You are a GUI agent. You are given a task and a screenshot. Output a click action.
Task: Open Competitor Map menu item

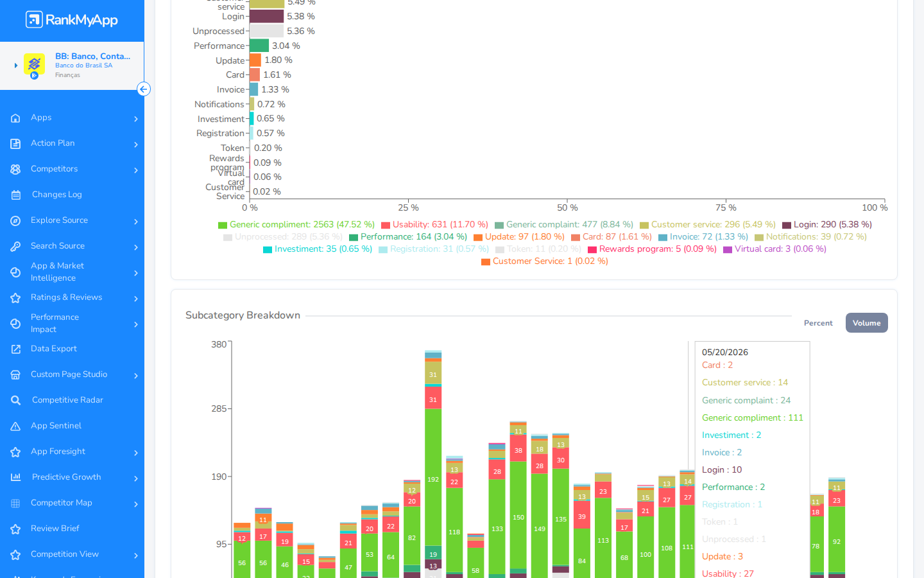[x=72, y=503]
